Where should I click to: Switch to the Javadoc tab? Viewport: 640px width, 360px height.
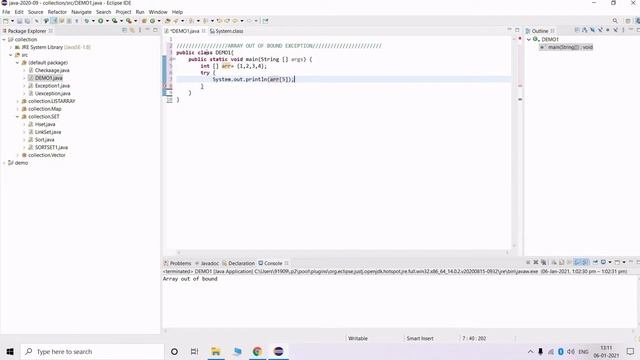pos(207,263)
